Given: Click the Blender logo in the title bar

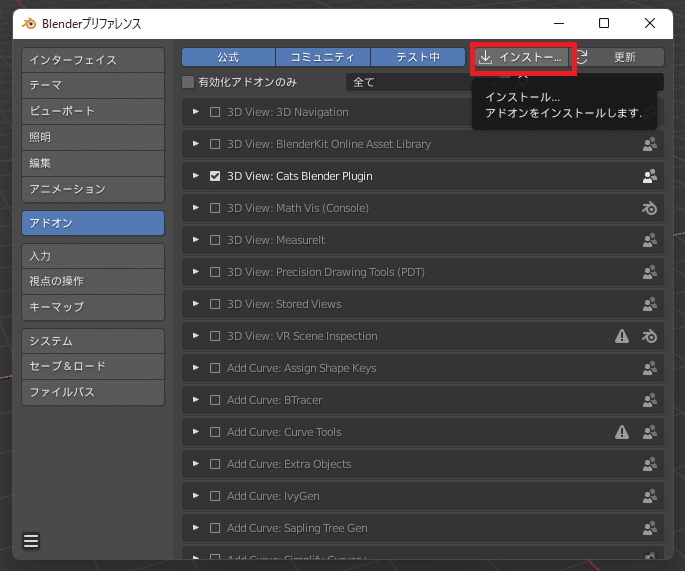Looking at the screenshot, I should pos(29,23).
